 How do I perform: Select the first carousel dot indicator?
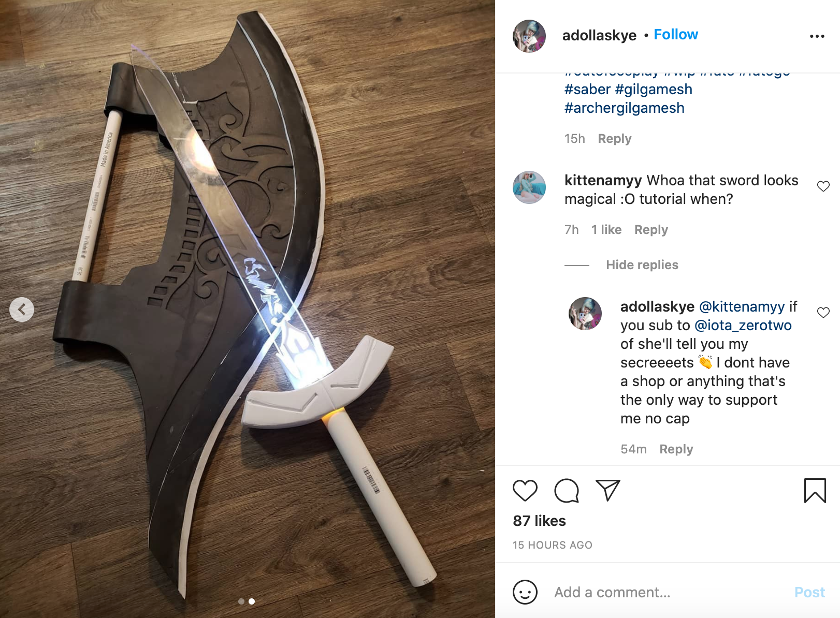241,601
